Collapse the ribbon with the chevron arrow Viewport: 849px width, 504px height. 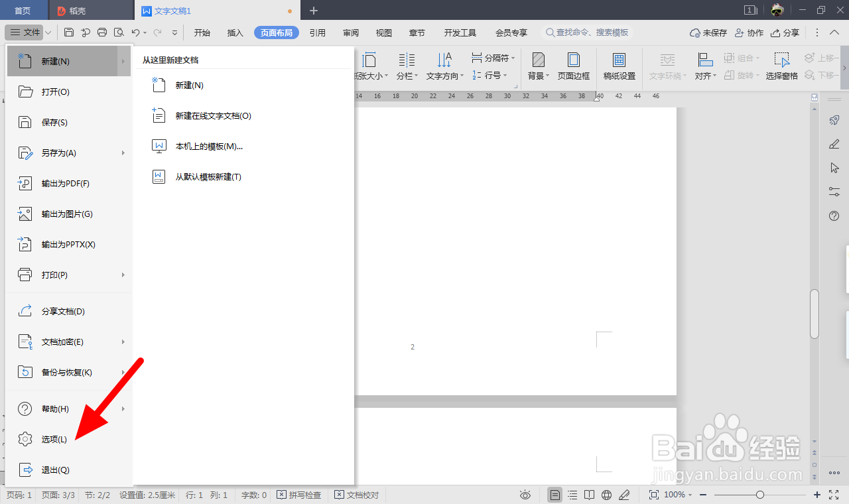(834, 32)
